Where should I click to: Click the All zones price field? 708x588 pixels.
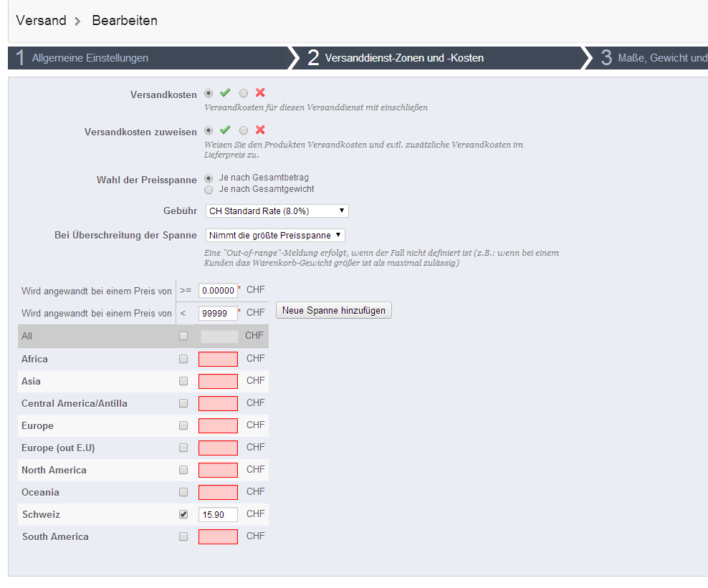click(219, 336)
